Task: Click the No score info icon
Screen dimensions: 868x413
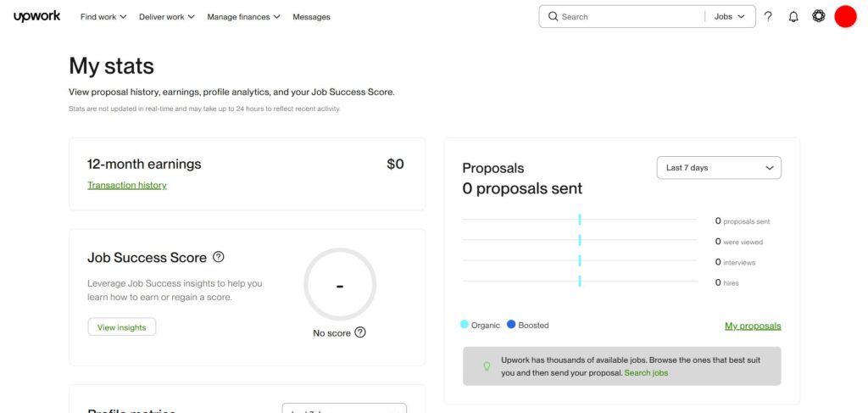Action: tap(360, 332)
